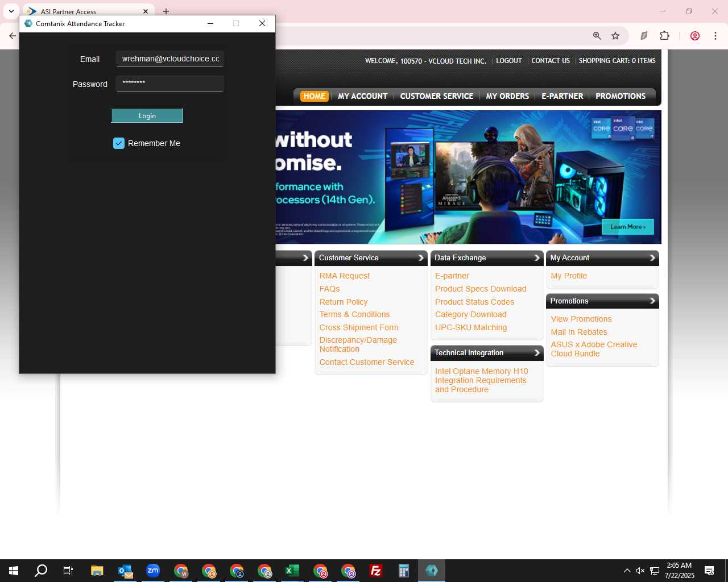Open the Chrome profile icon
Viewport: 728px width, 582px height.
695,36
